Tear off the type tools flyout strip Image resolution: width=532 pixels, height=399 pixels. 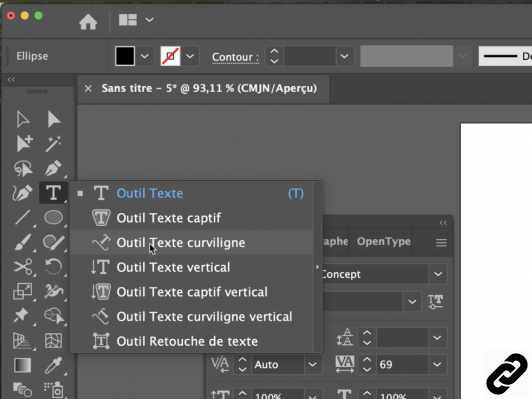point(318,267)
